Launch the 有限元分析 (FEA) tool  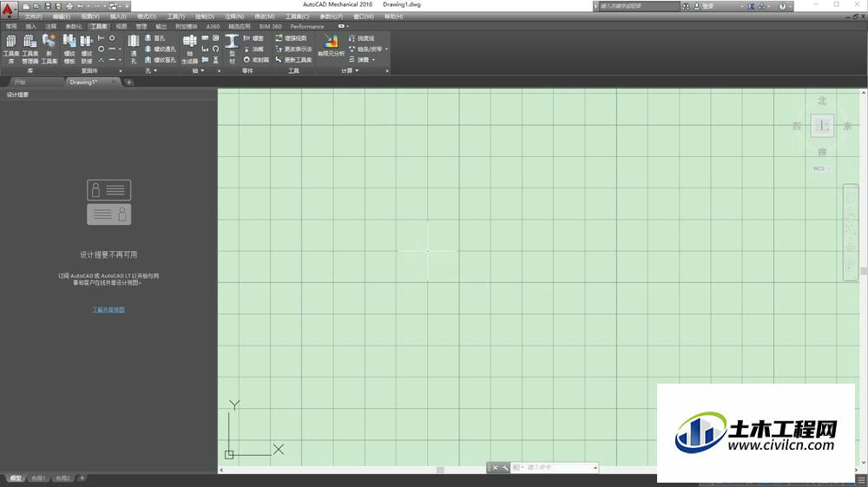(331, 45)
